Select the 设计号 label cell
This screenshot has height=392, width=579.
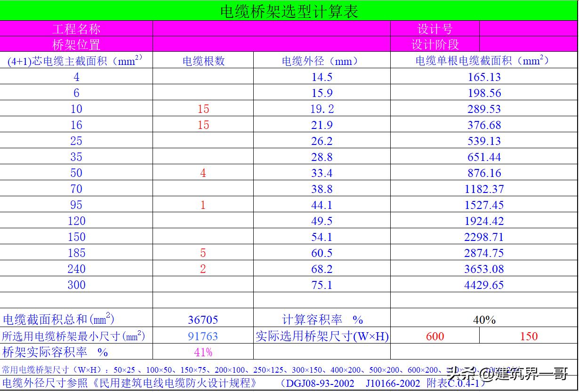pyautogui.click(x=434, y=29)
